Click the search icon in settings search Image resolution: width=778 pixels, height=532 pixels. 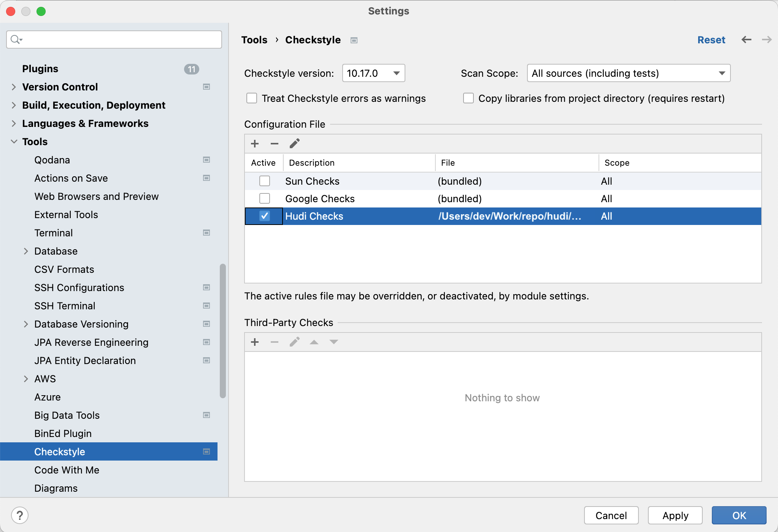pos(16,40)
